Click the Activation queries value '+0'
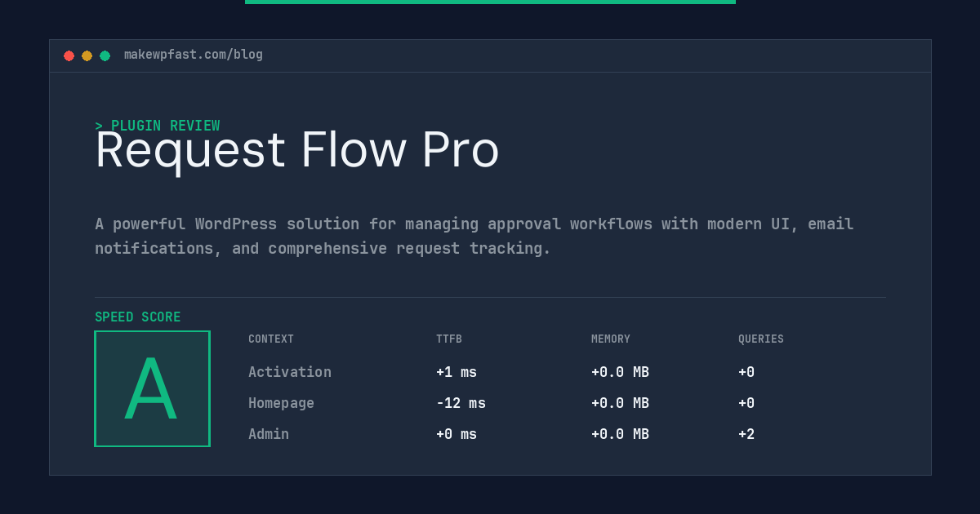The image size is (980, 514). pos(746,372)
